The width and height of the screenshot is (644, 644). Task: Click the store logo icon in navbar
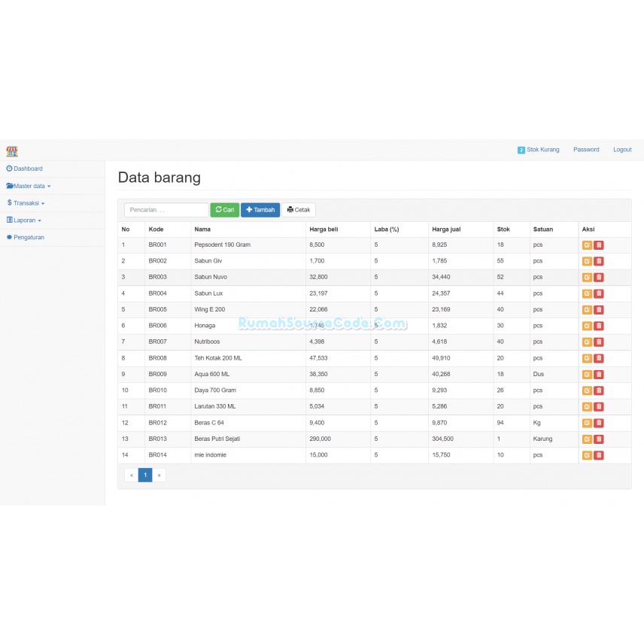point(12,150)
